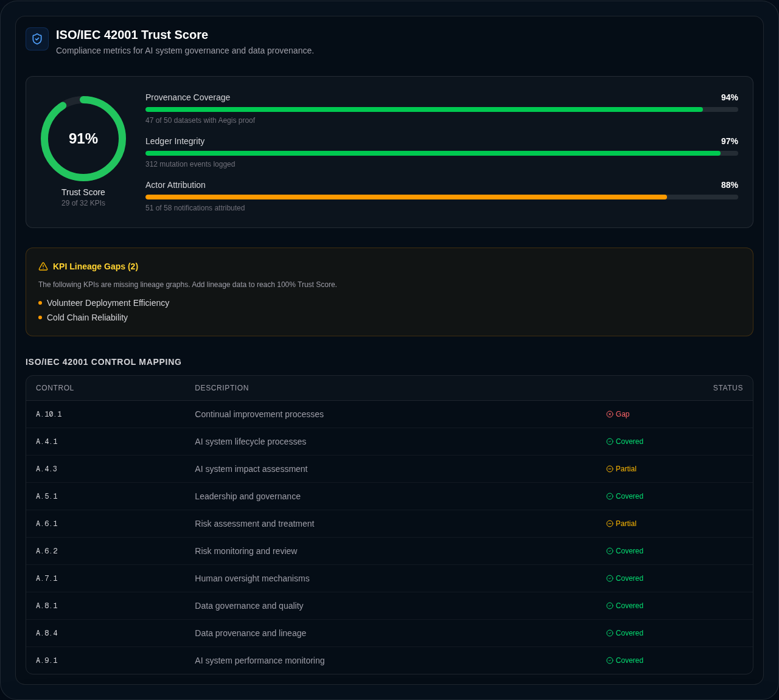
Task: Click the 91% Trust Score donut chart
Action: click(83, 138)
